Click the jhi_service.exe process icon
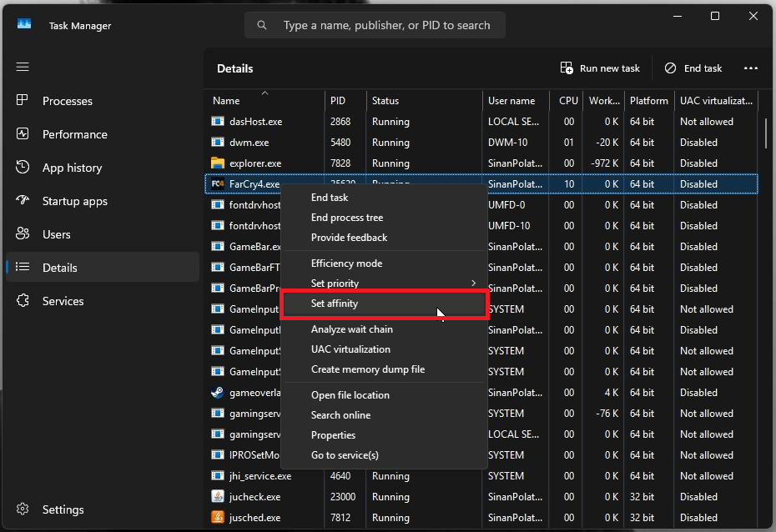The height and width of the screenshot is (532, 776). click(218, 475)
